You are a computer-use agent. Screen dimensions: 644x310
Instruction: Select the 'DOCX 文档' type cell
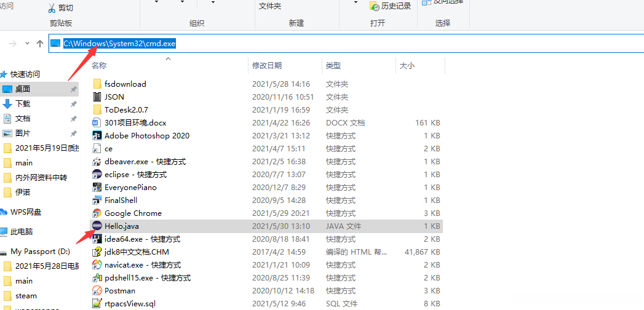[x=346, y=123]
